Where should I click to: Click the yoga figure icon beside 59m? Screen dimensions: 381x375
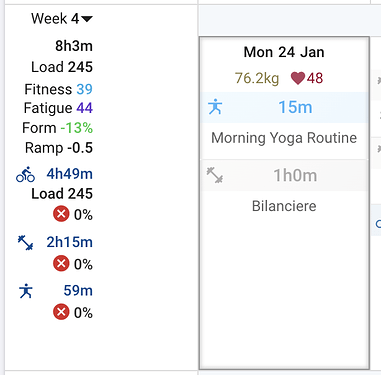coord(26,291)
